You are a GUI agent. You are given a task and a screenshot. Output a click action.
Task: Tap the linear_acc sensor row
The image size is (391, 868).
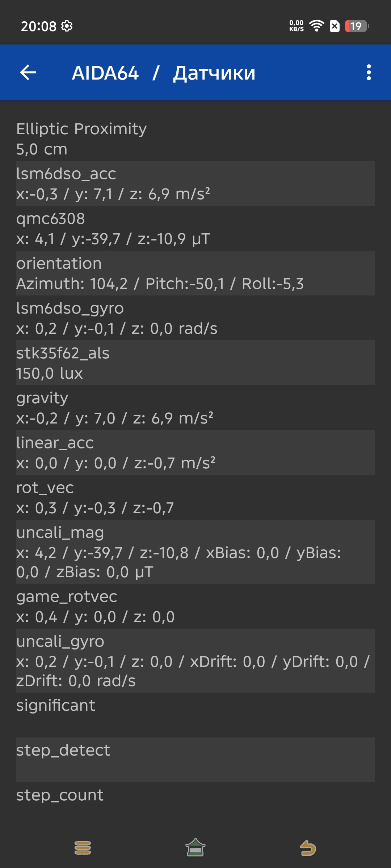pos(195,453)
